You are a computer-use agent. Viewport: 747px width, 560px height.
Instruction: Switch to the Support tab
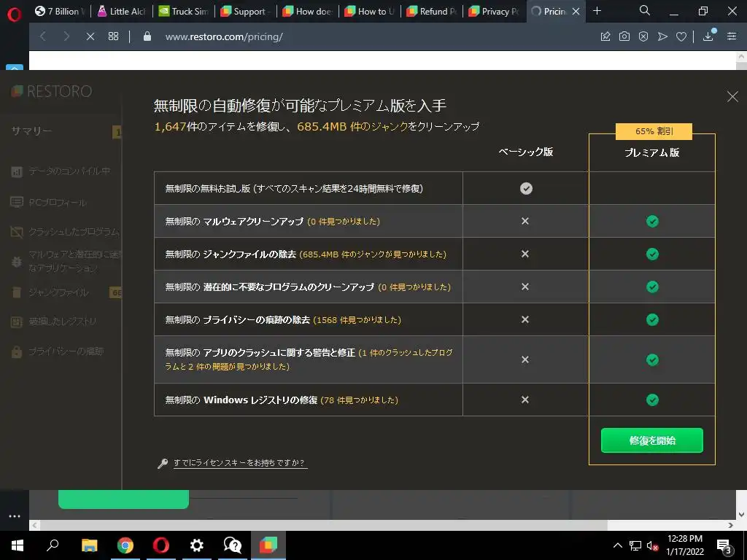[x=246, y=12]
